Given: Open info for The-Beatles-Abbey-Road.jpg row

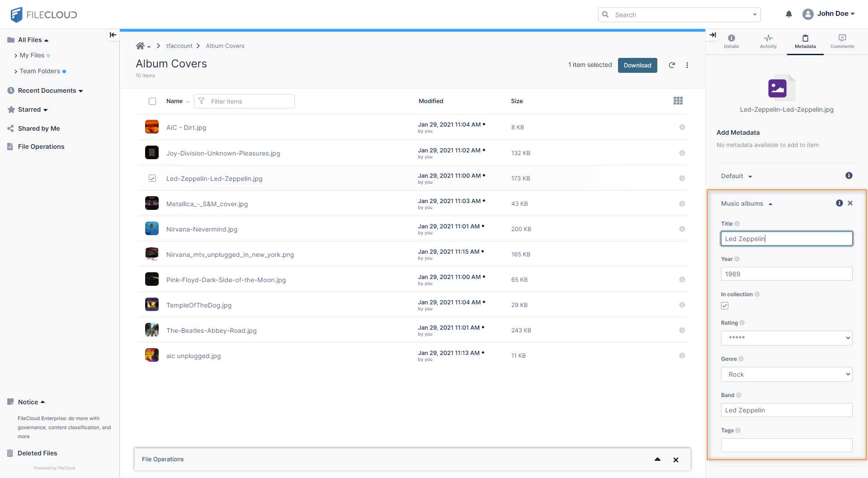Looking at the screenshot, I should 682,330.
